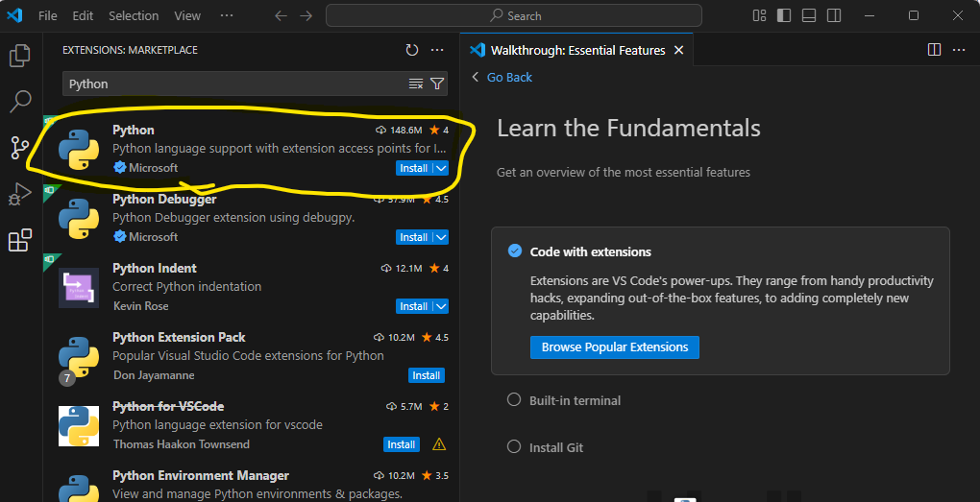Viewport: 980px width, 502px height.
Task: Open the Edit menu
Action: click(x=83, y=15)
